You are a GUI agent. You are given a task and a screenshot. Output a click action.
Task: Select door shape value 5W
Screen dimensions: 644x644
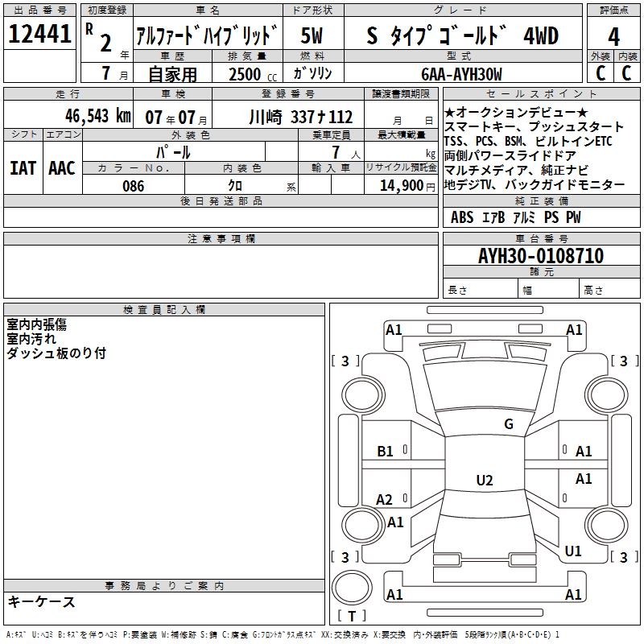[x=312, y=35]
